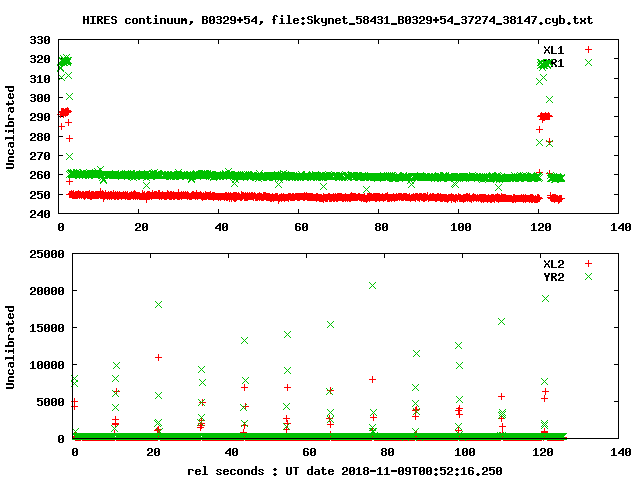Click the bottom plot x-axis label 140

(620, 452)
